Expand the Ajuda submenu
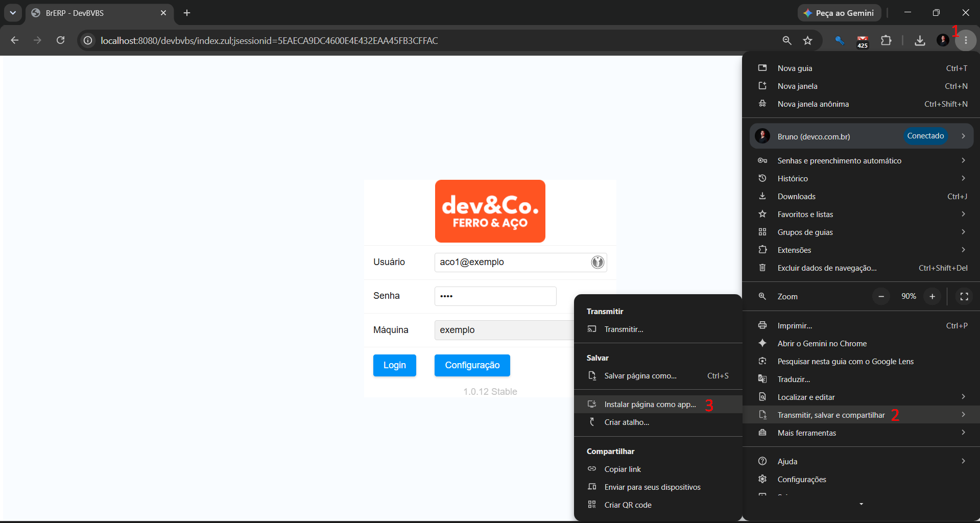The width and height of the screenshot is (980, 523). click(862, 462)
